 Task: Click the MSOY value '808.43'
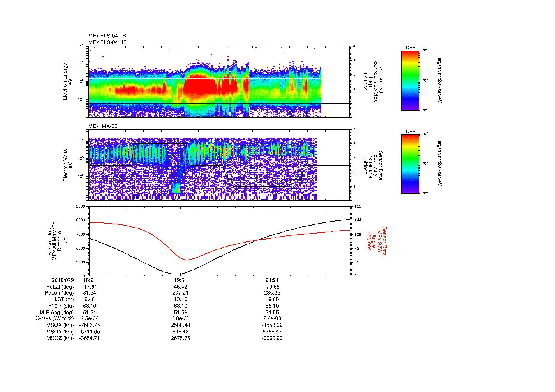[x=181, y=332]
